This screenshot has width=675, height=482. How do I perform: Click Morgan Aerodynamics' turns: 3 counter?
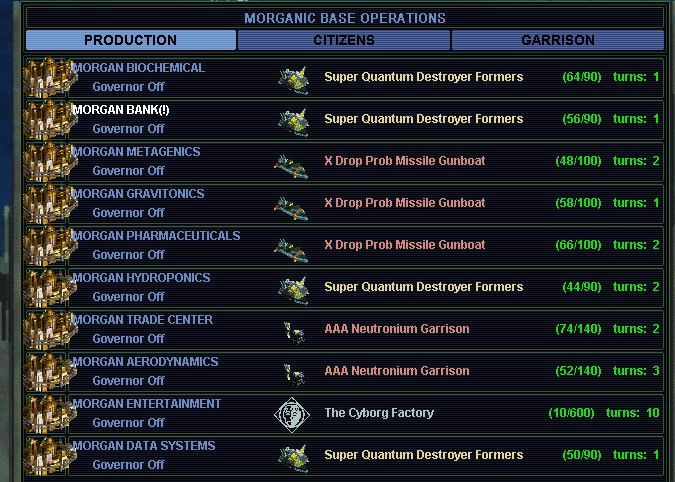[x=636, y=371]
